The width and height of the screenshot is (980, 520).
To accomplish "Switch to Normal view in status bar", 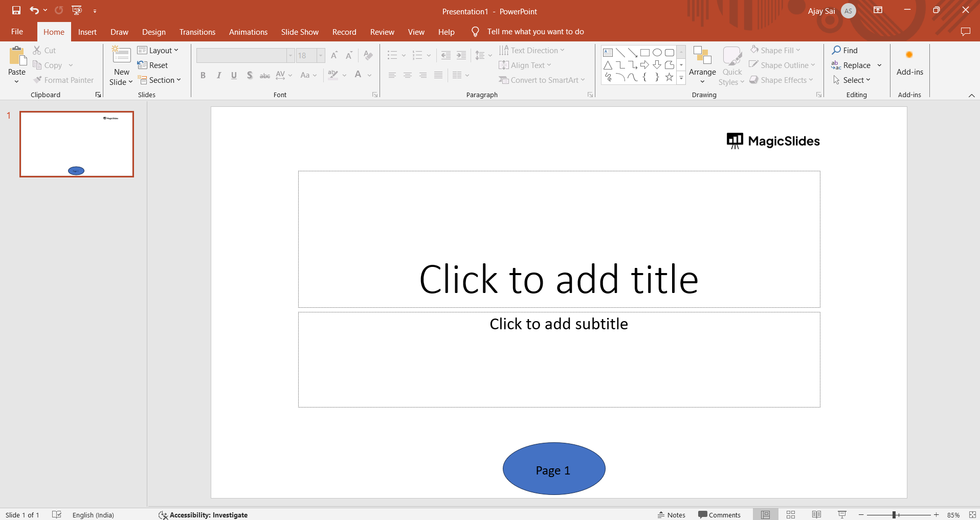I will coord(765,514).
